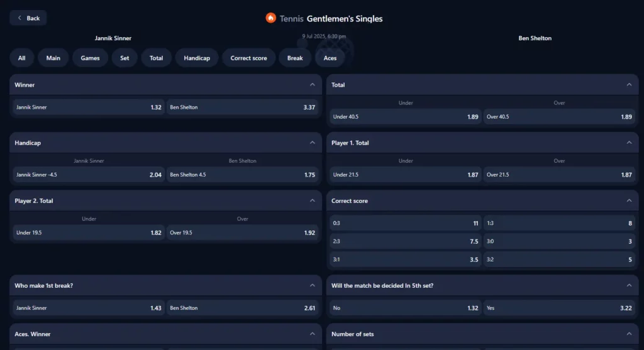Click the orange flame icon beside Tennis

(270, 18)
